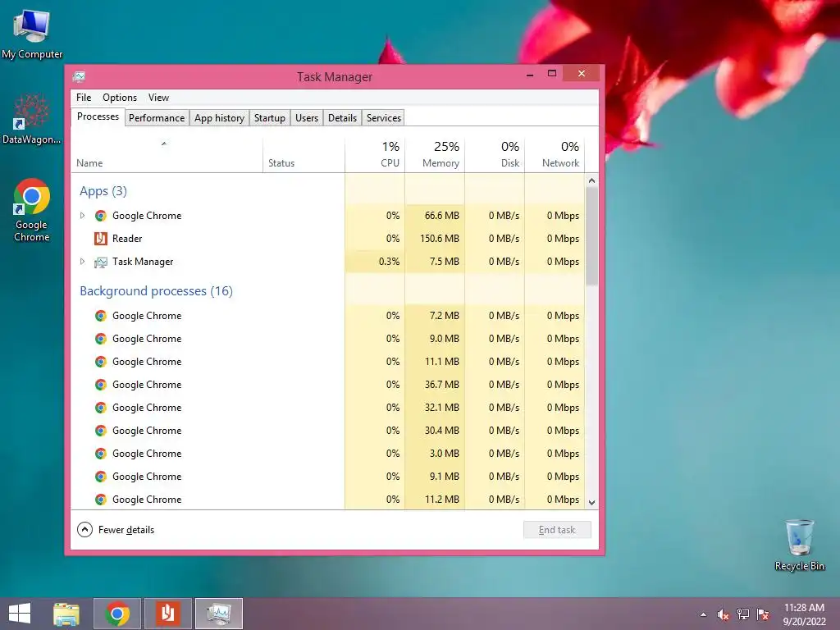Click the Apps (3) group heading

click(x=103, y=191)
